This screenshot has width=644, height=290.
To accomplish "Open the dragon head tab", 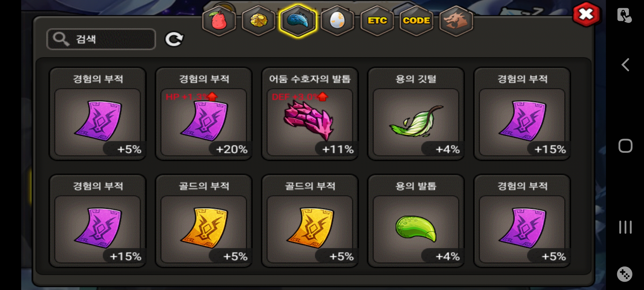I will point(456,21).
